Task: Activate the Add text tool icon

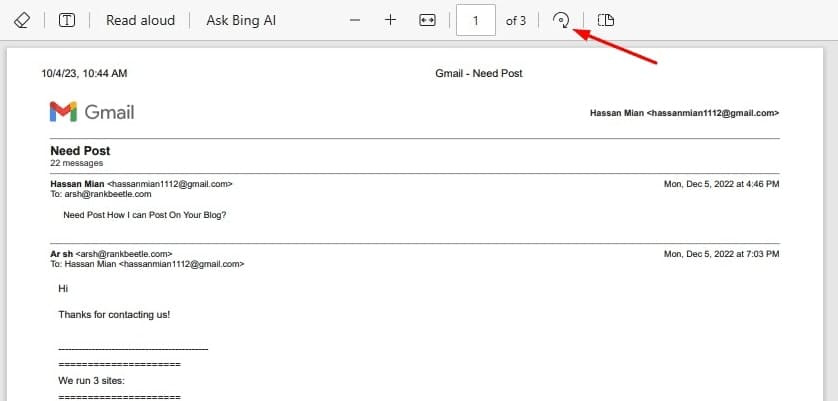Action: point(68,20)
